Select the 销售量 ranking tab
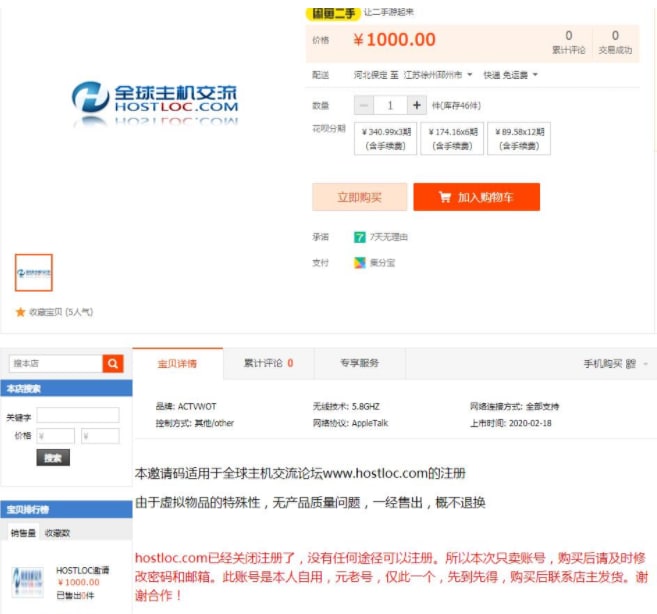Image resolution: width=657 pixels, height=614 pixels. coord(23,533)
